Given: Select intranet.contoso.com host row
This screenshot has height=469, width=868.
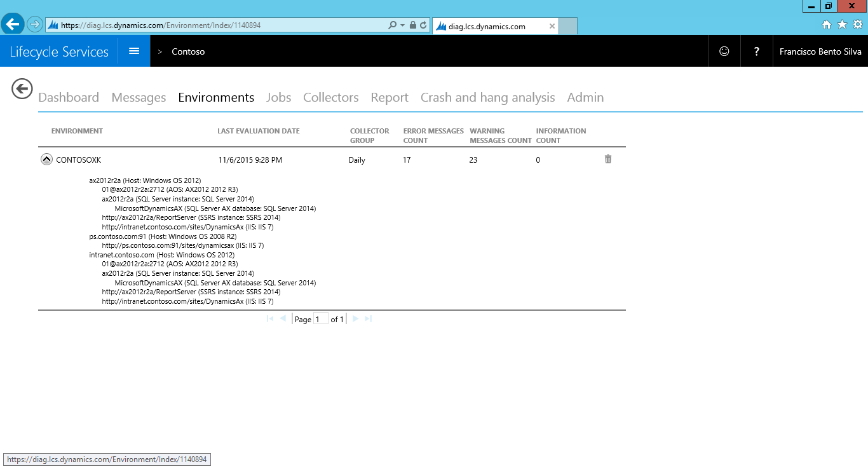Looking at the screenshot, I should click(162, 255).
